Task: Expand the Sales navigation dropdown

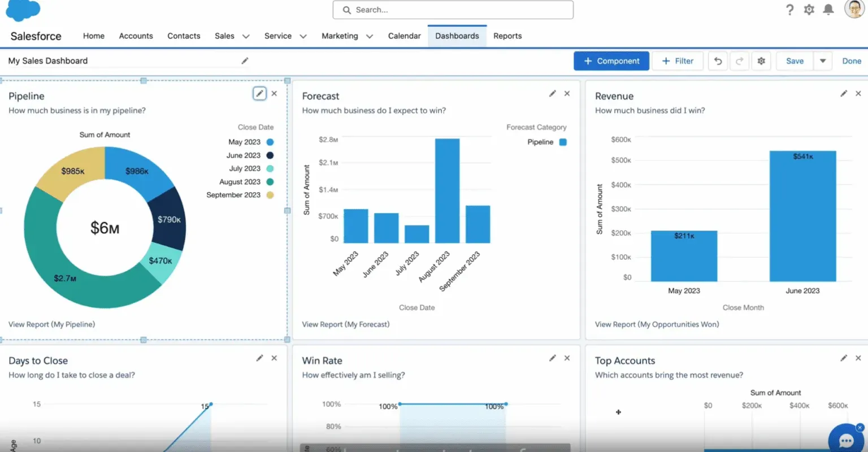Action: click(245, 36)
